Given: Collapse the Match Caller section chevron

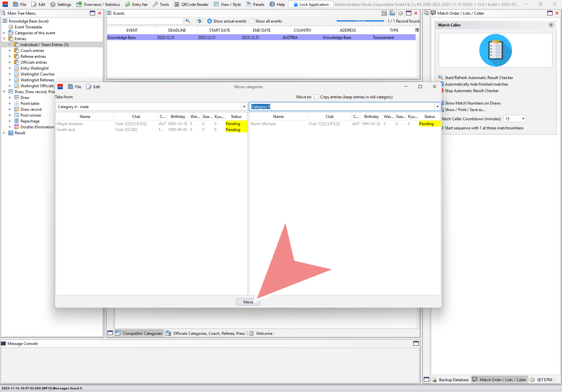Looking at the screenshot, I should (x=551, y=25).
